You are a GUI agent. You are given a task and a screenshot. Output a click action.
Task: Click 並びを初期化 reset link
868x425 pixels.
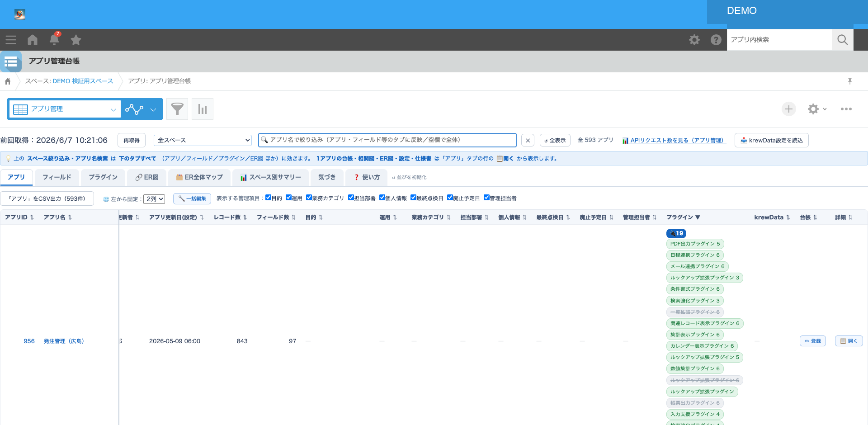[409, 177]
